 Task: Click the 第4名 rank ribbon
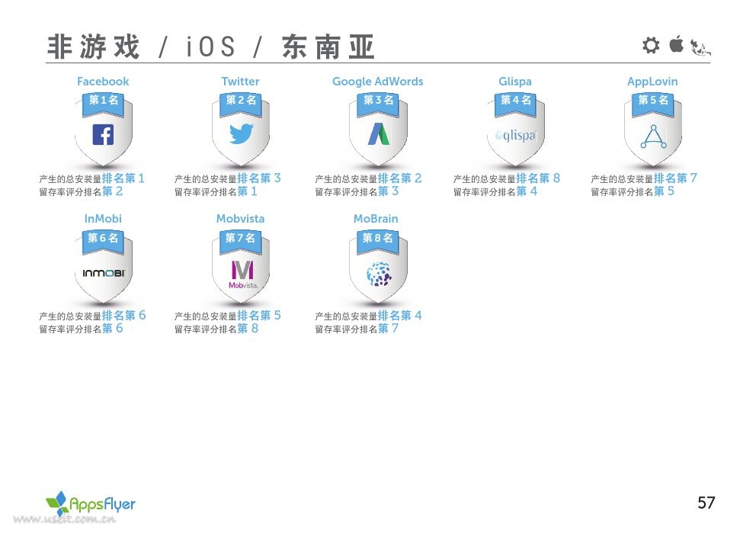pyautogui.click(x=515, y=104)
